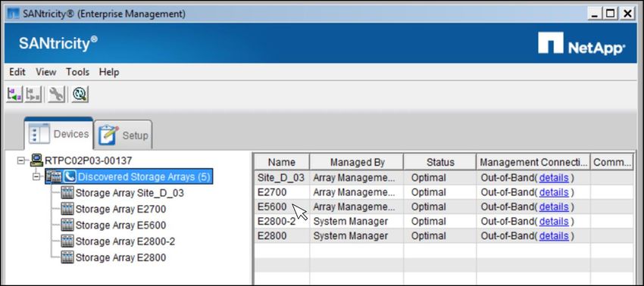Select the Storage Array E2800-2 tree label
This screenshot has width=644, height=286.
[x=125, y=241]
